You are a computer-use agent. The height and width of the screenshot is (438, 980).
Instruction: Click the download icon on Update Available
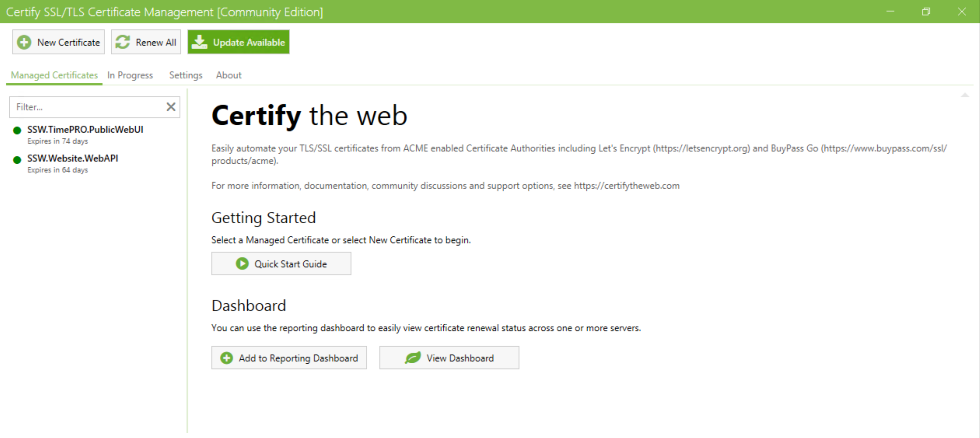click(x=199, y=42)
